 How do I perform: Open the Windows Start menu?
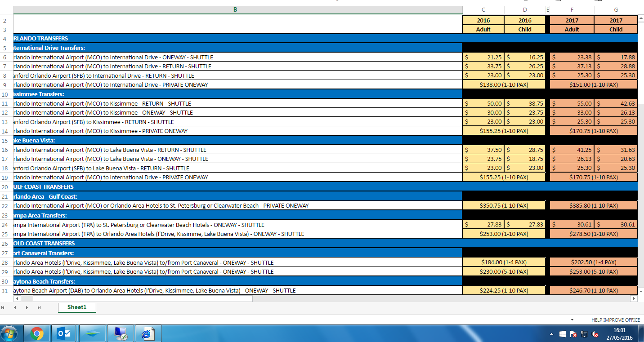pos(9,334)
